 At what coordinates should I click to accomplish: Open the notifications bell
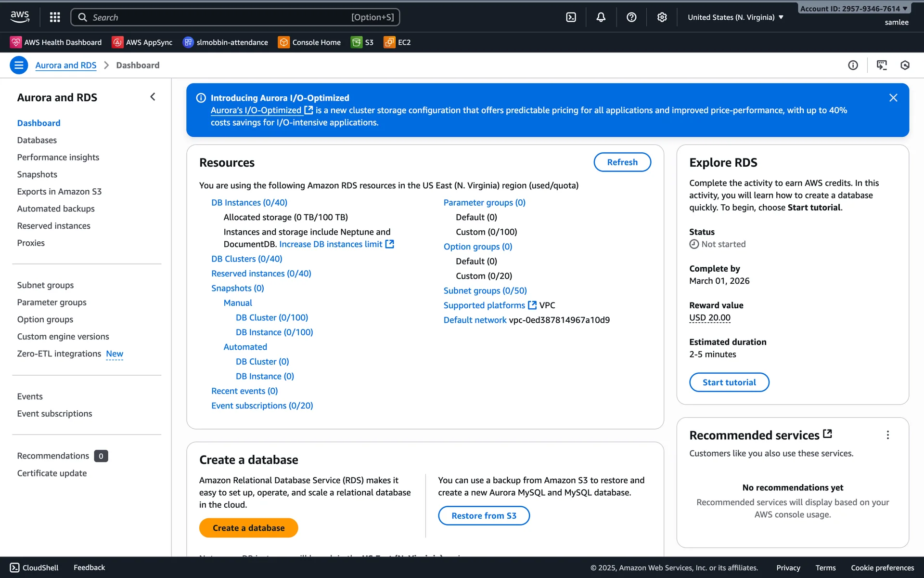pos(601,17)
